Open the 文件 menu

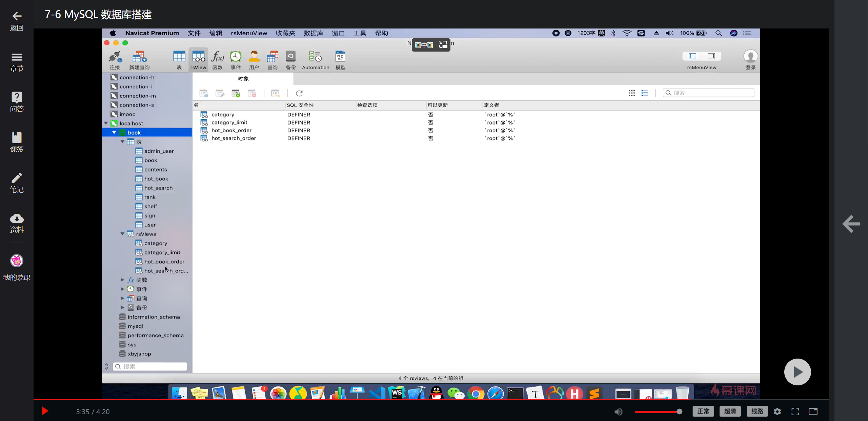(194, 33)
